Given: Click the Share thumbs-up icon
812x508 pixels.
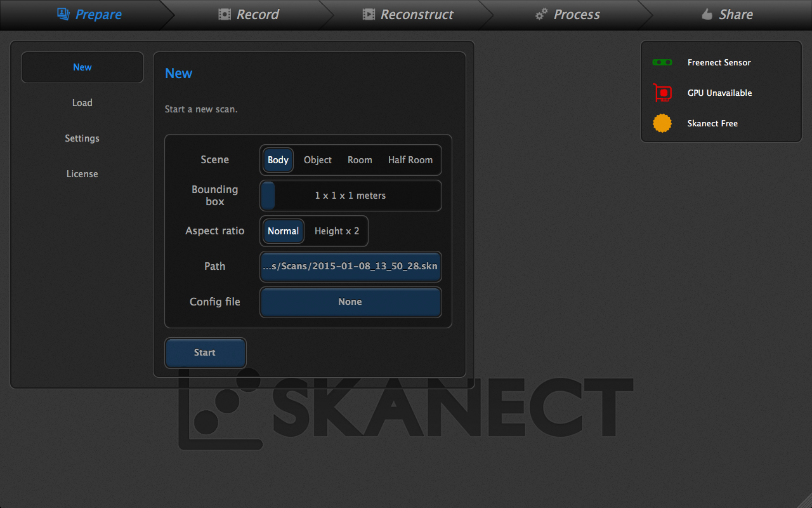Looking at the screenshot, I should (x=707, y=14).
